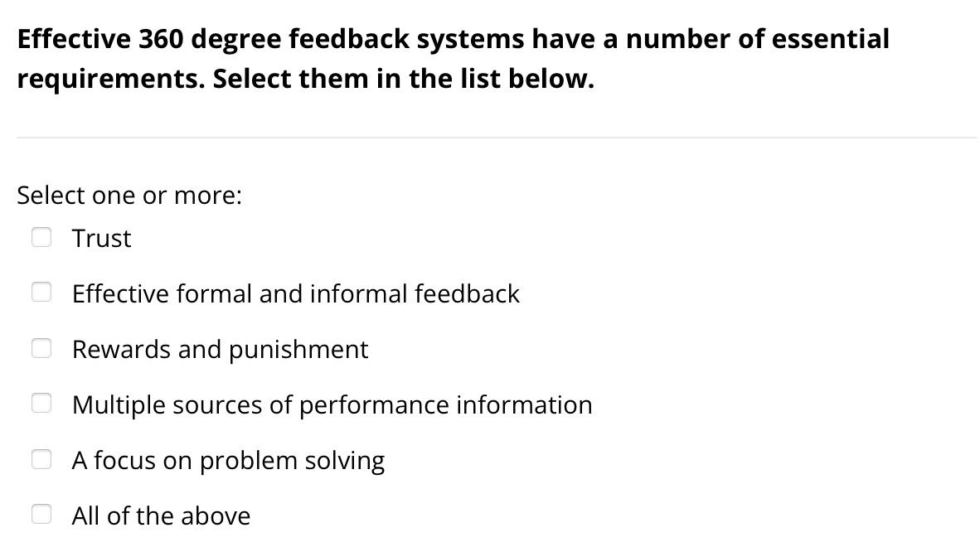Enable Multiple sources of performance information
This screenshot has height=547, width=980.
(41, 403)
